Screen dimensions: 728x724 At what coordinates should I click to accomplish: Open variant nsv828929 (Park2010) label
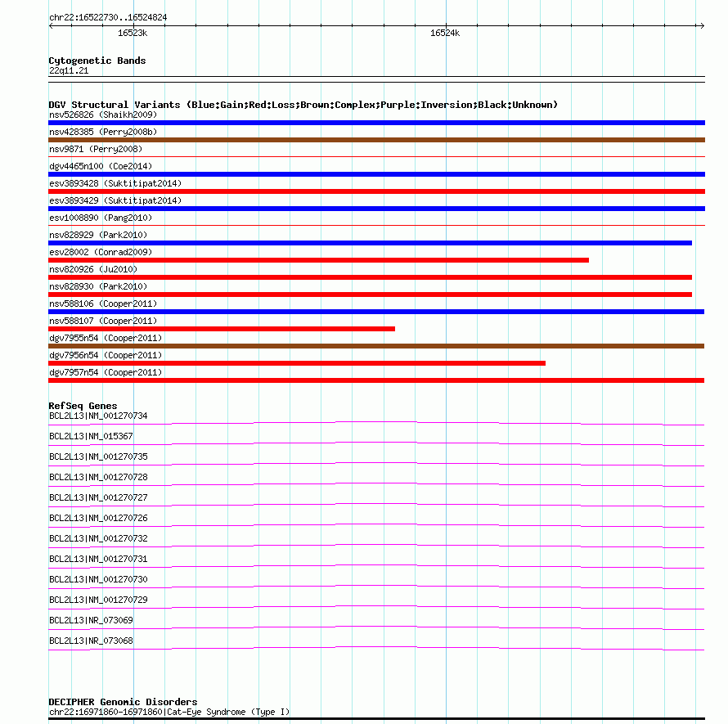coord(98,235)
